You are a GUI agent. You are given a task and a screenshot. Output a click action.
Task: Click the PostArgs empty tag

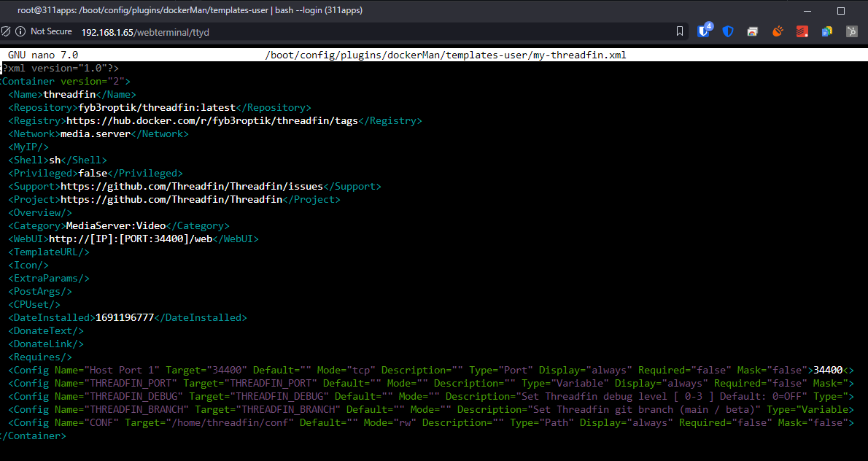pos(40,291)
